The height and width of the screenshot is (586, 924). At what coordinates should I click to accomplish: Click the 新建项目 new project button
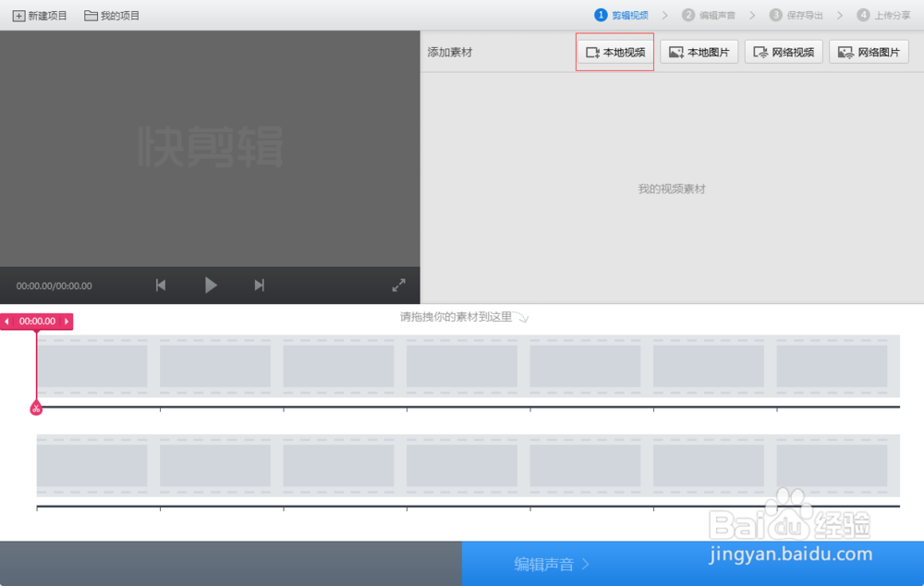tap(40, 16)
